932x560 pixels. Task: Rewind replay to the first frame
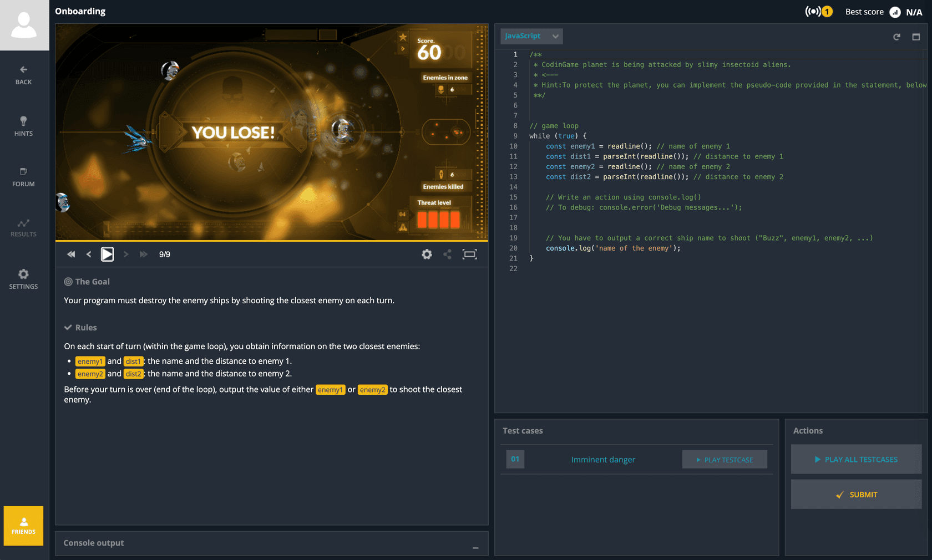point(71,254)
